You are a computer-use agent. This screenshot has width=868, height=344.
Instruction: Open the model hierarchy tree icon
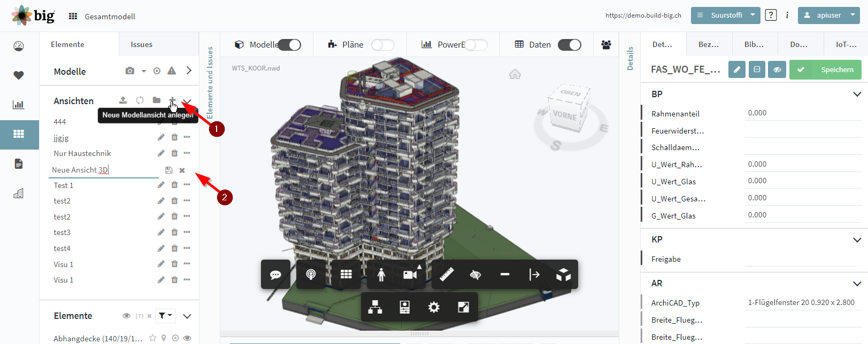point(375,307)
